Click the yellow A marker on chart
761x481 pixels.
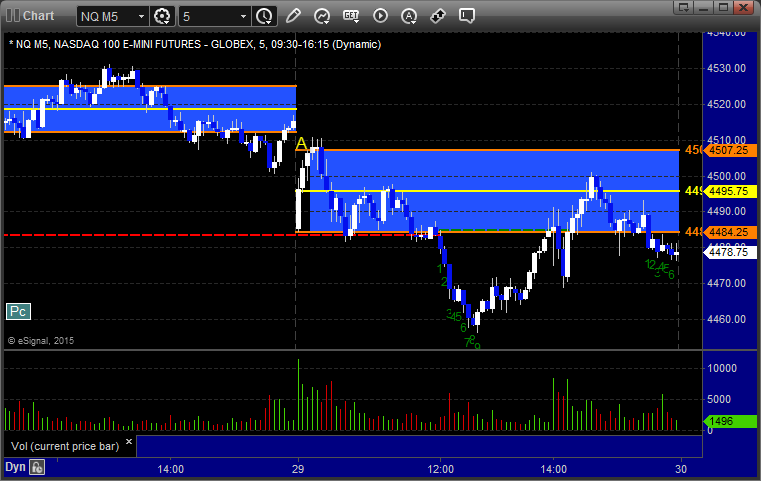pyautogui.click(x=301, y=144)
